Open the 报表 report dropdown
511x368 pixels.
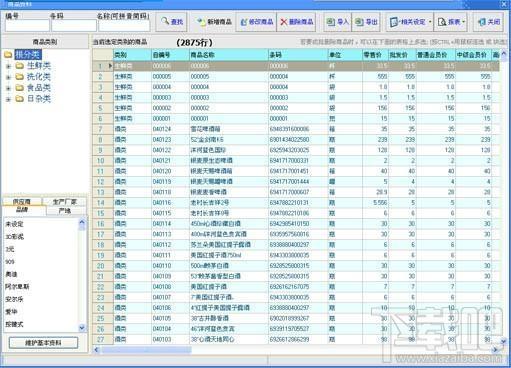click(x=452, y=22)
